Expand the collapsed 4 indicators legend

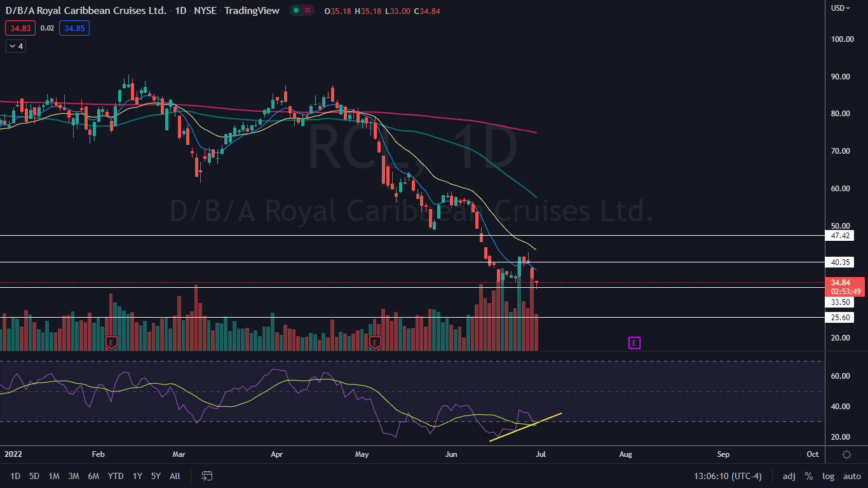pos(16,46)
